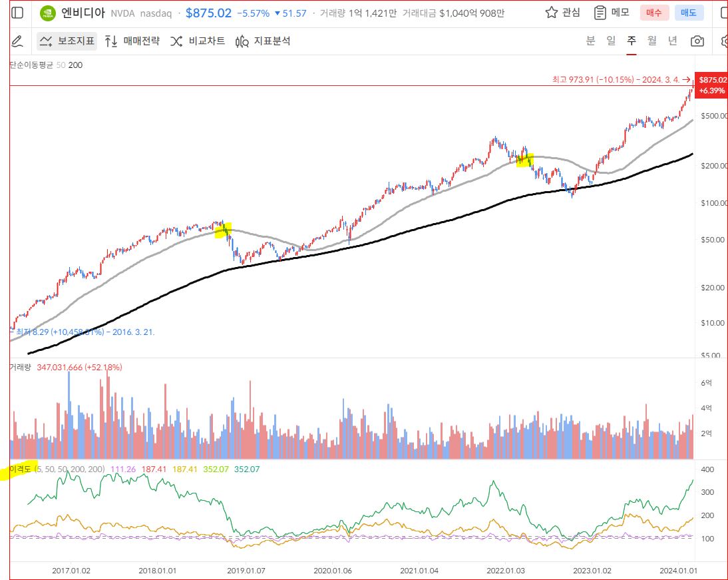Click the 지표분석 candlestick icon
The width and height of the screenshot is (728, 580).
(242, 42)
